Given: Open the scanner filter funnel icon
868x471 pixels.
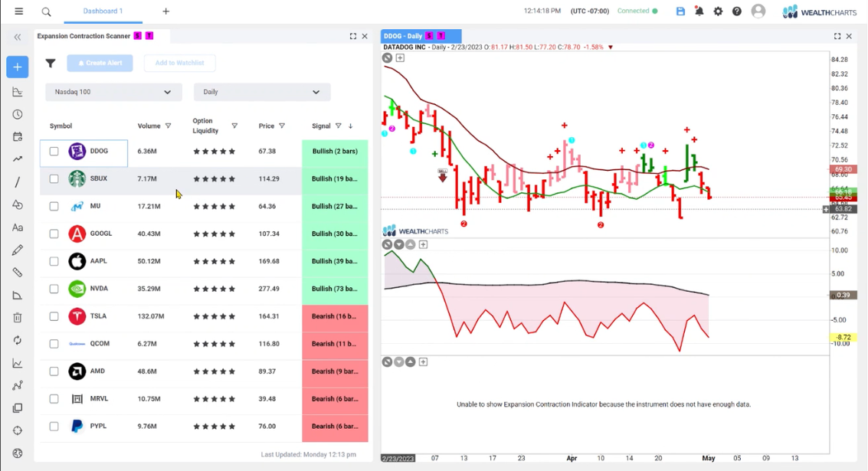Looking at the screenshot, I should 51,63.
